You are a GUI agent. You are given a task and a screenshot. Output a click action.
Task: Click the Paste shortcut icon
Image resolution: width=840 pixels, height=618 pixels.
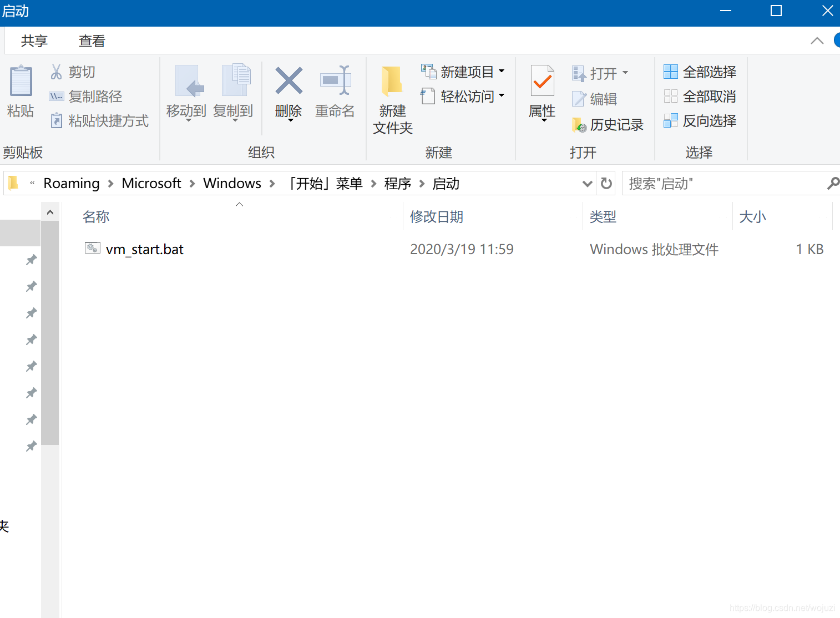[56, 120]
